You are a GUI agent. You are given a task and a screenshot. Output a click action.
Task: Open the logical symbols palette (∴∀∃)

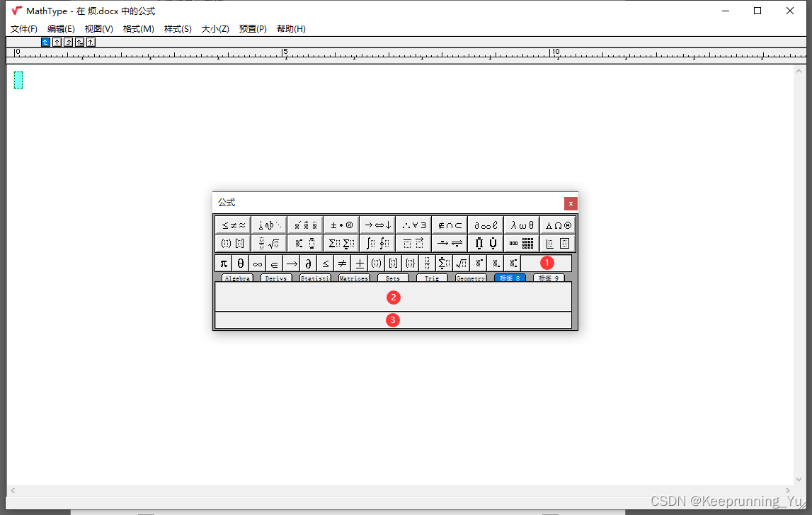[x=413, y=225]
